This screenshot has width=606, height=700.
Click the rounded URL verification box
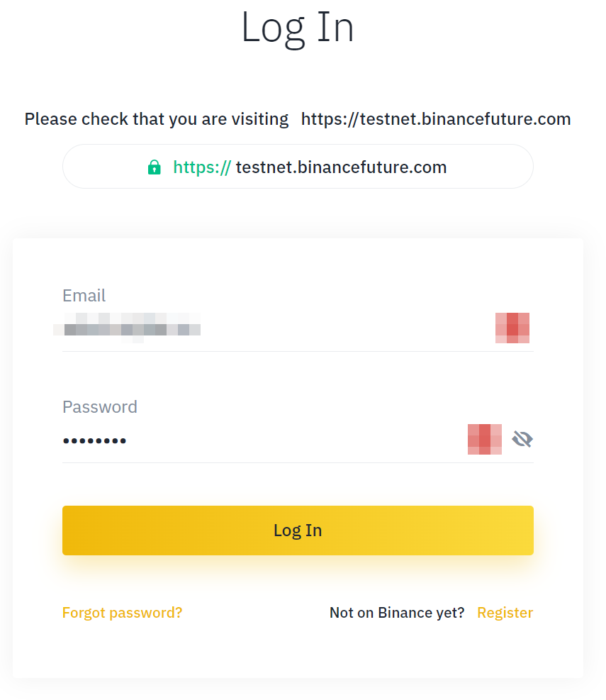pyautogui.click(x=298, y=167)
